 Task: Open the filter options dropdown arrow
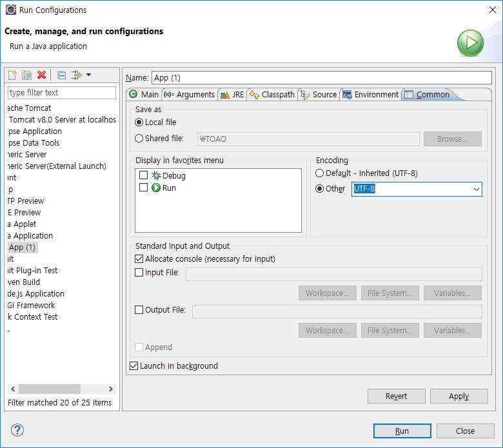[x=88, y=75]
